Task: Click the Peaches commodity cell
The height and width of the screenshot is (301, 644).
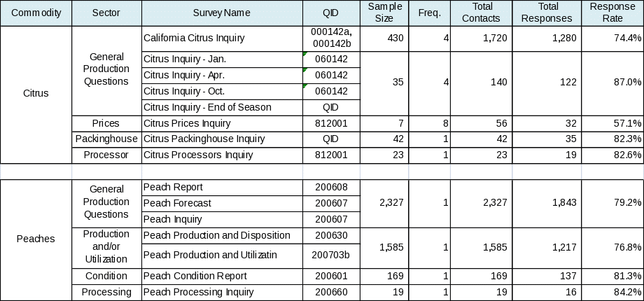Action: click(x=36, y=240)
